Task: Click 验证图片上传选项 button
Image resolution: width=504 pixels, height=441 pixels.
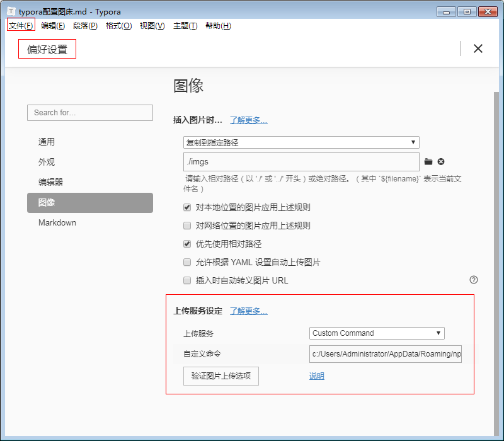Action: point(221,375)
